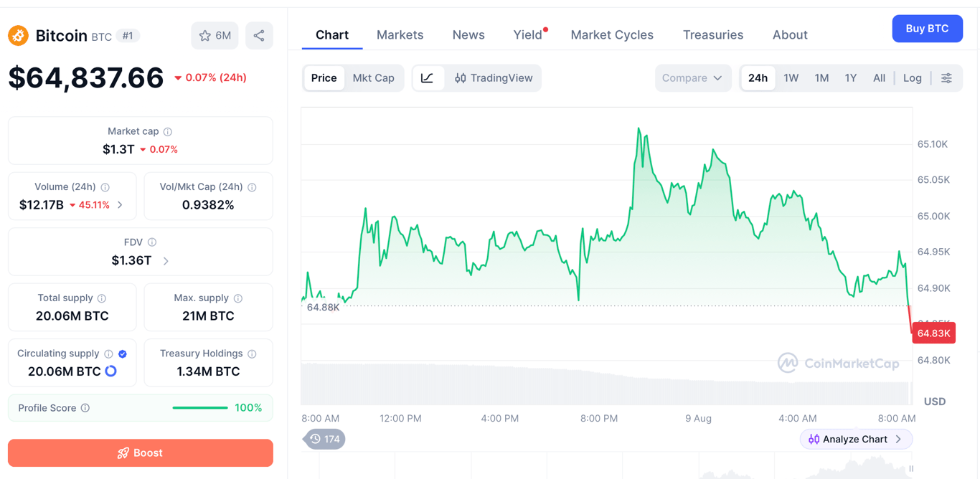Expand Analyze Chart chevron

[899, 439]
